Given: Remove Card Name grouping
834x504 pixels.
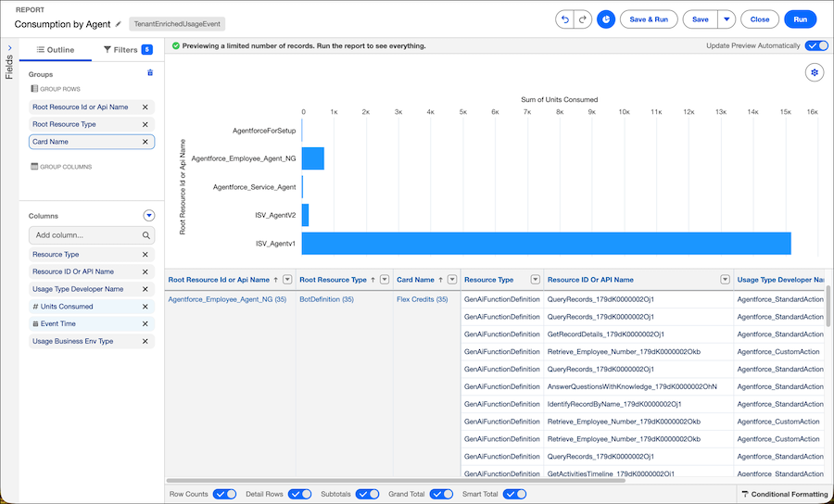Looking at the screenshot, I should coord(145,142).
